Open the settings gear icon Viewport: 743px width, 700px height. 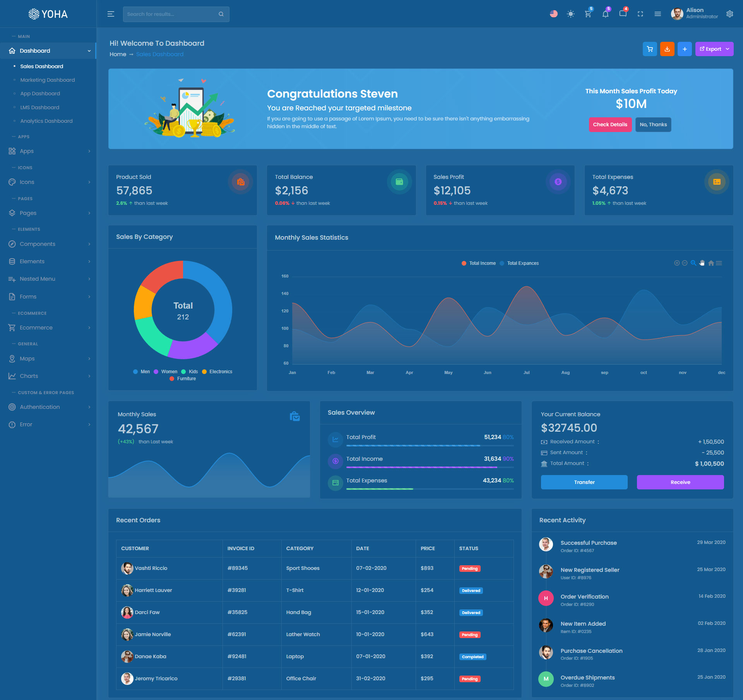coord(729,14)
